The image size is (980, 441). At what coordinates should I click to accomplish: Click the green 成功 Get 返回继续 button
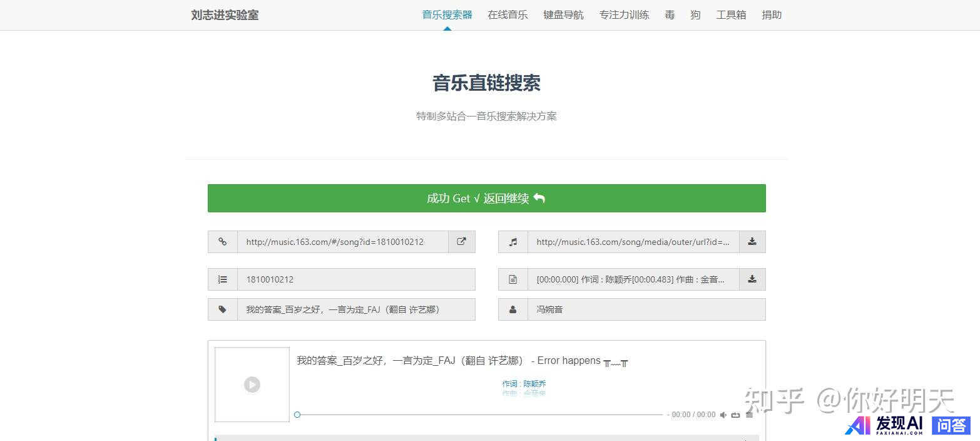point(486,198)
